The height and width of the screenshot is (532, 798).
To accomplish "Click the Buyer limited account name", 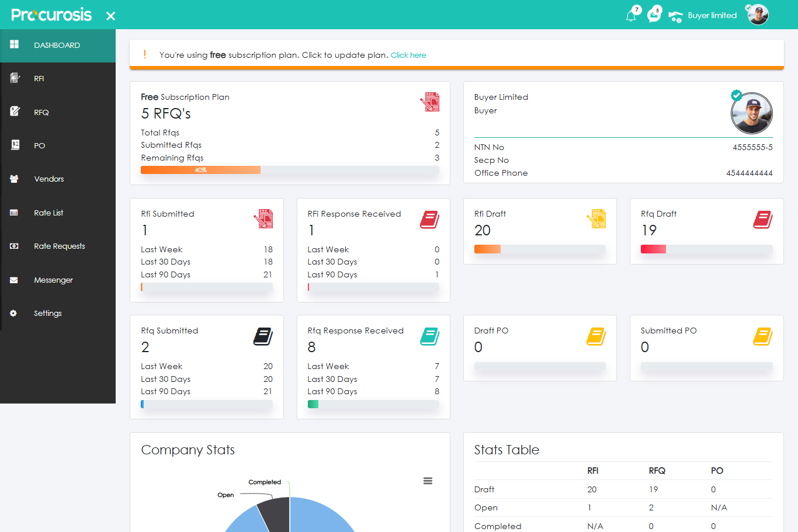I will pos(712,16).
